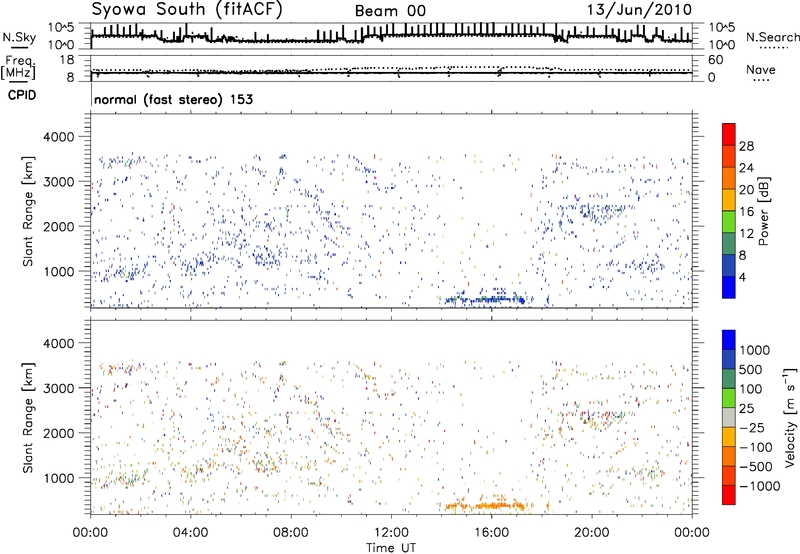Click the blue bottom of the Power color bar
Image resolution: width=800 pixels, height=554 pixels.
point(729,287)
